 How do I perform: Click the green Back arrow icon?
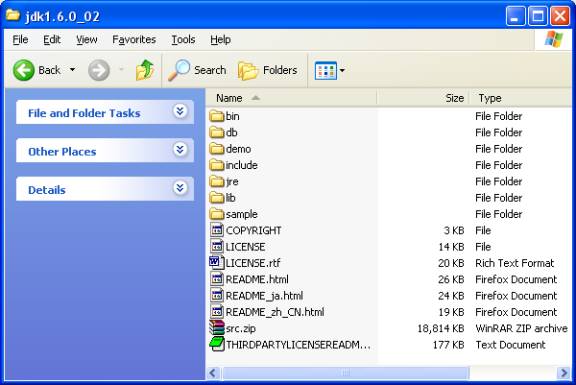tap(24, 70)
